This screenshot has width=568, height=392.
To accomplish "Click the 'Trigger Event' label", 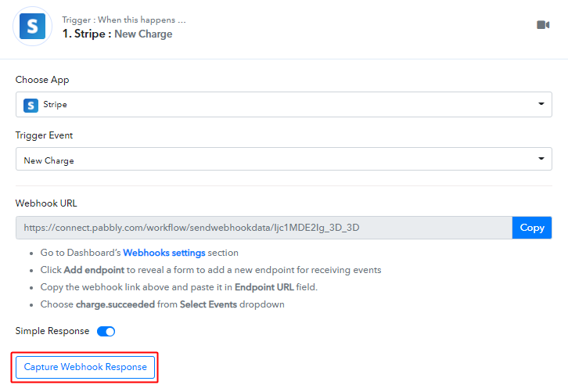I will pyautogui.click(x=44, y=135).
